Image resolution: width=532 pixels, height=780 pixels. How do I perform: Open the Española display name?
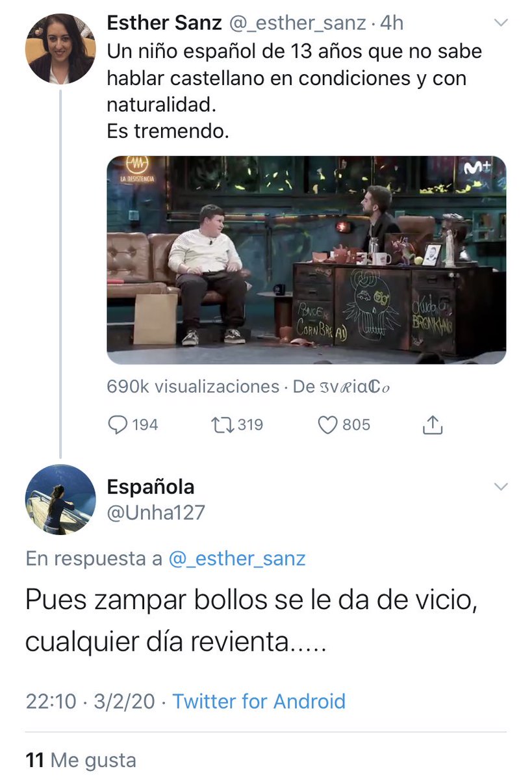150,486
